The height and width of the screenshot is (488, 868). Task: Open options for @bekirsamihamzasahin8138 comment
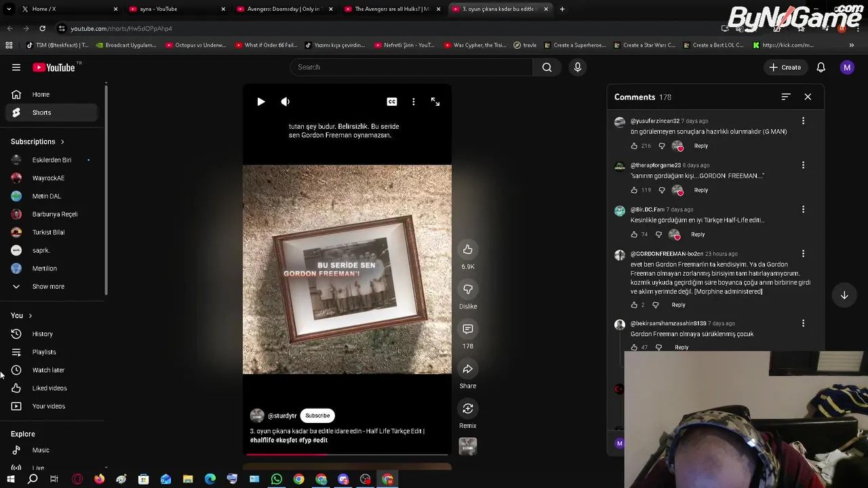803,323
